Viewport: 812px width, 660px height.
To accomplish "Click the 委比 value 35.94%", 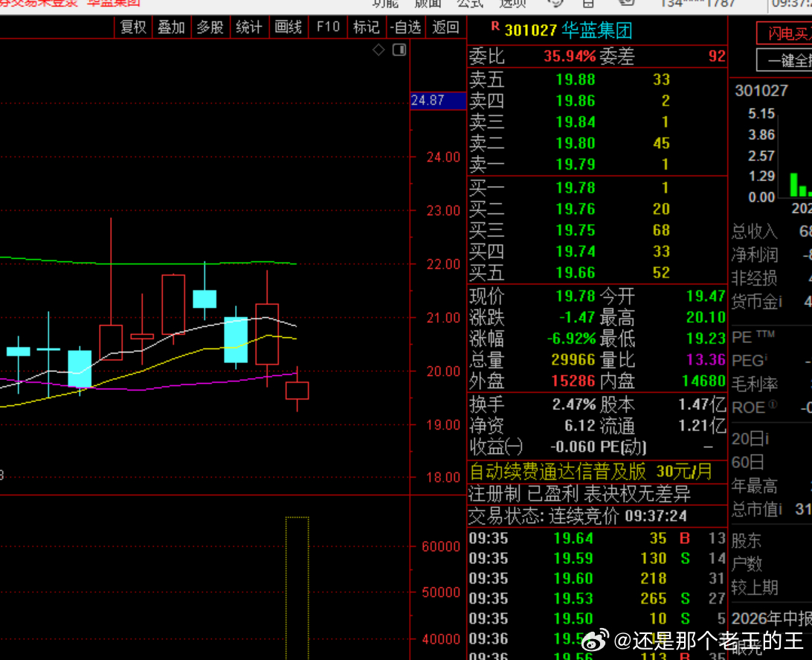I will 570,56.
